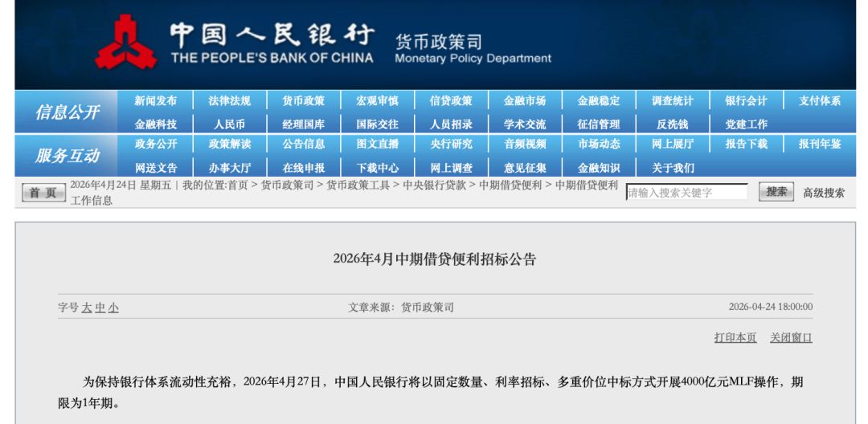This screenshot has height=424, width=868.
Task: Follow breadcrumb link 货币政策工具
Action: pos(358,185)
